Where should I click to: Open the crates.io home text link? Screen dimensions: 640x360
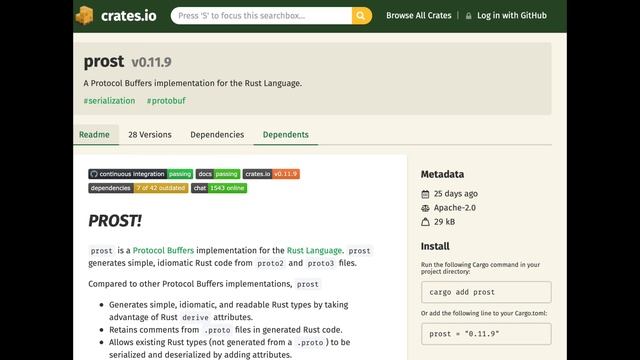pos(129,16)
